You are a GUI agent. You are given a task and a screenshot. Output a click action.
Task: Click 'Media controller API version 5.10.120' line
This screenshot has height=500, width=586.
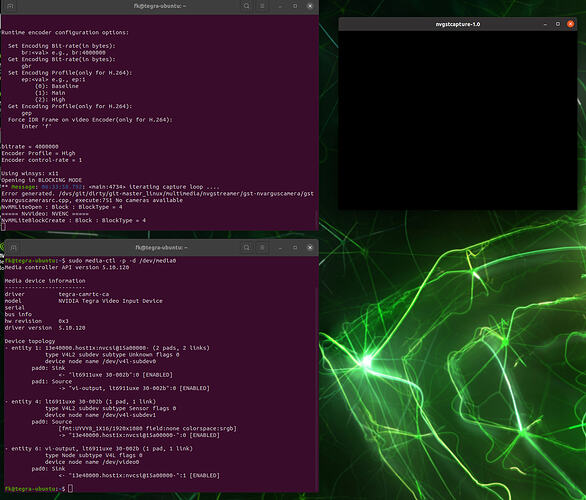pyautogui.click(x=67, y=267)
